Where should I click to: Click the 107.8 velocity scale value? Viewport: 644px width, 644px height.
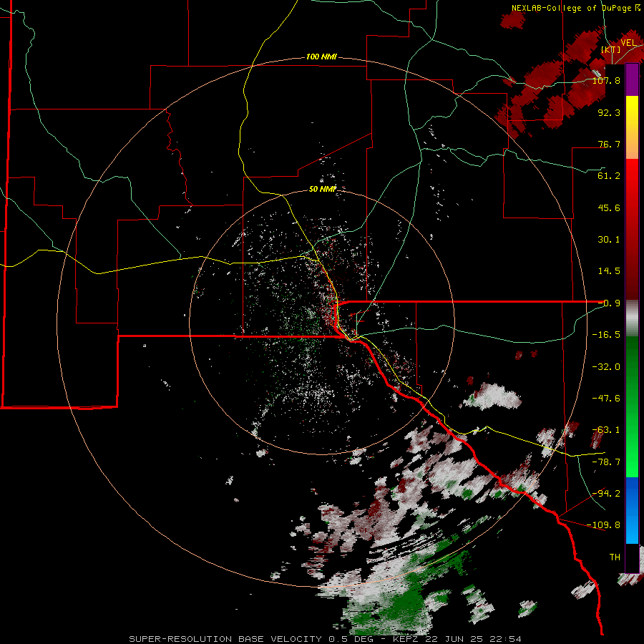tap(606, 80)
